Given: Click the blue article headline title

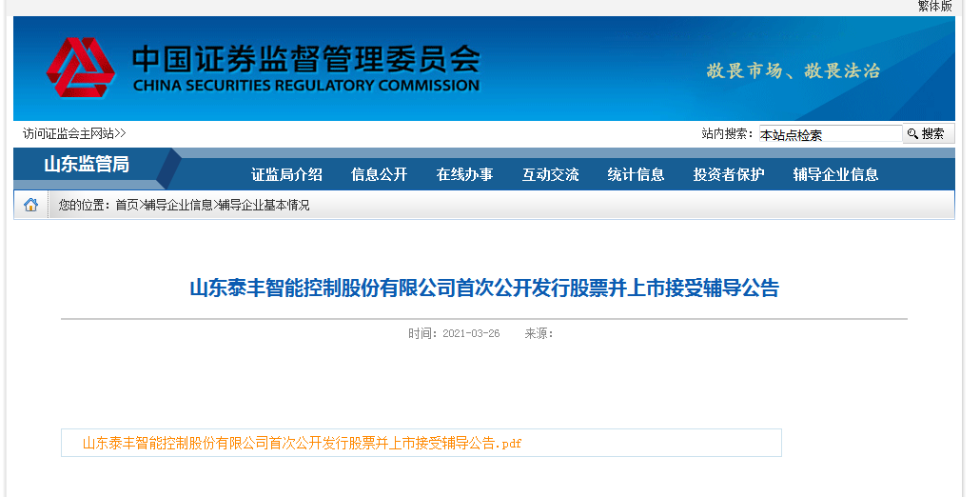Looking at the screenshot, I should click(x=484, y=288).
